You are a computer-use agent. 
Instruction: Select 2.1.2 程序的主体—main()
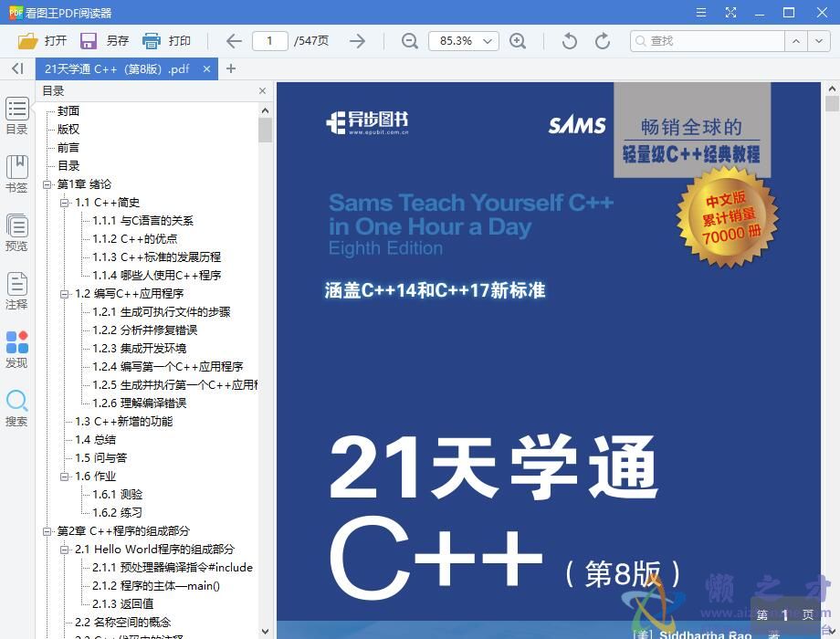click(x=156, y=585)
